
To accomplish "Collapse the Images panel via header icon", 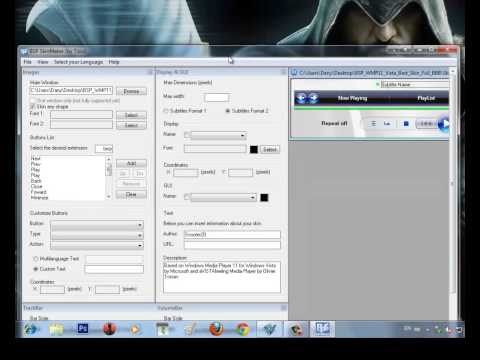I will point(150,72).
